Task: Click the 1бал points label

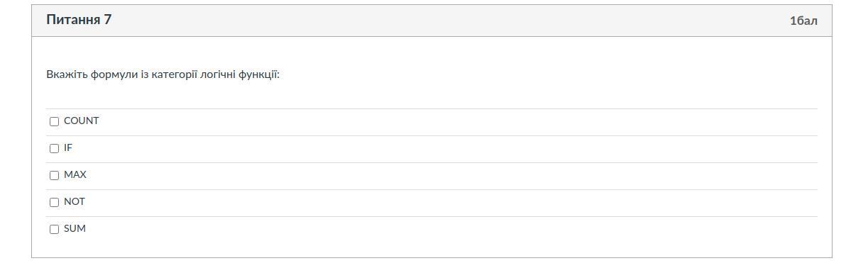Action: [x=803, y=21]
